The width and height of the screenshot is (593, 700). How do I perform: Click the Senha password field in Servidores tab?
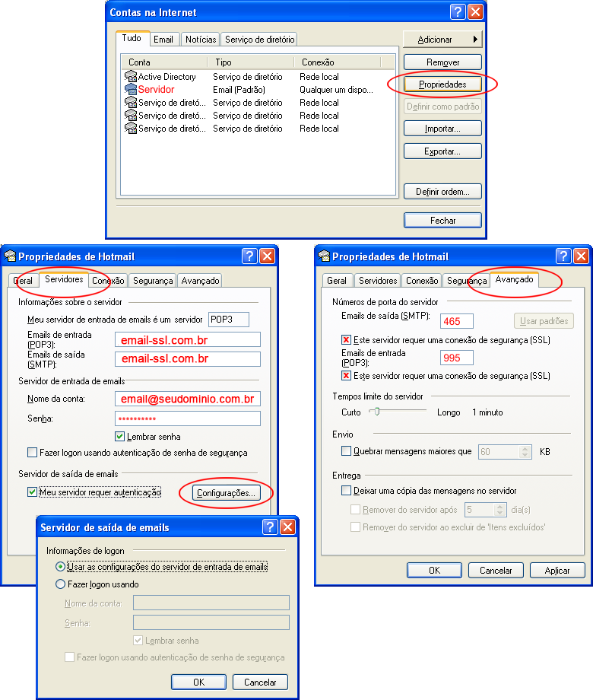(x=188, y=418)
